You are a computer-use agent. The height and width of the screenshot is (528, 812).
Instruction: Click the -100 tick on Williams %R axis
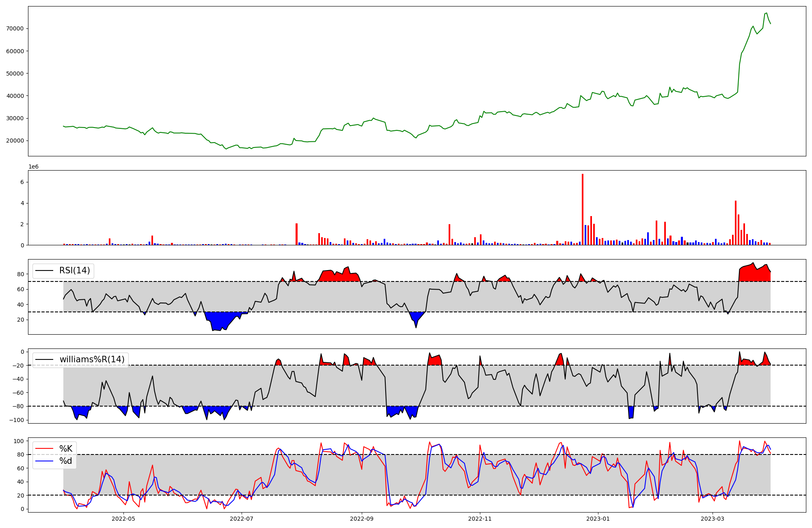(x=17, y=420)
